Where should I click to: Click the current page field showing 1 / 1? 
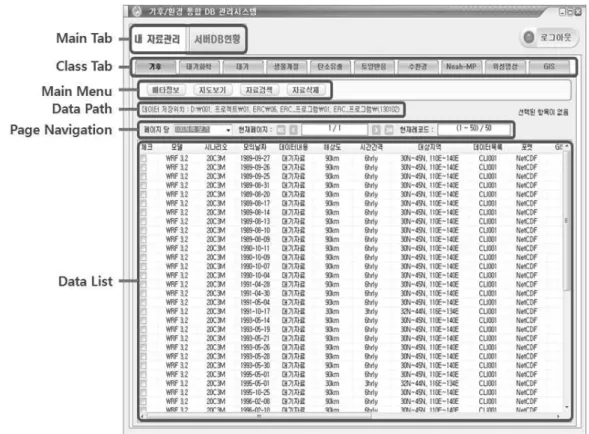click(x=334, y=130)
